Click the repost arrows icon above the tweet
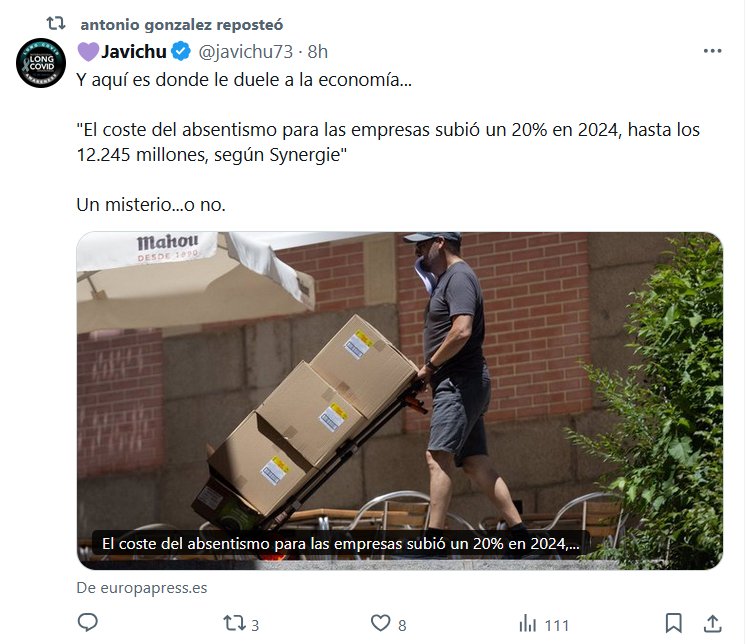Viewport: 746px width, 644px height. tap(56, 23)
